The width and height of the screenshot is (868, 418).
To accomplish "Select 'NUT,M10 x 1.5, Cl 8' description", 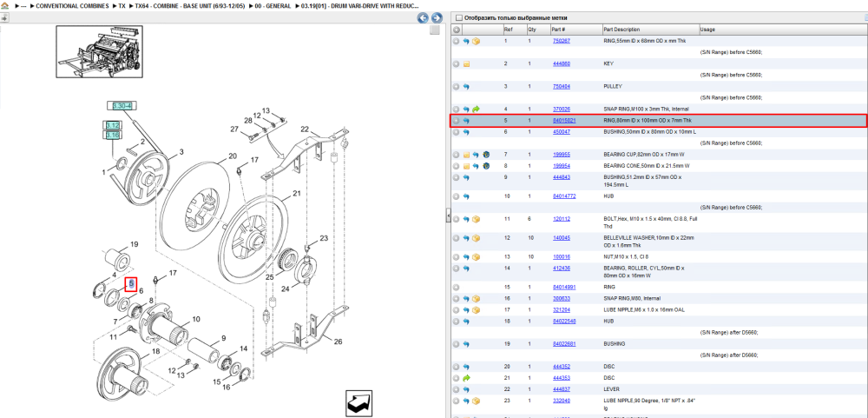I will click(626, 256).
